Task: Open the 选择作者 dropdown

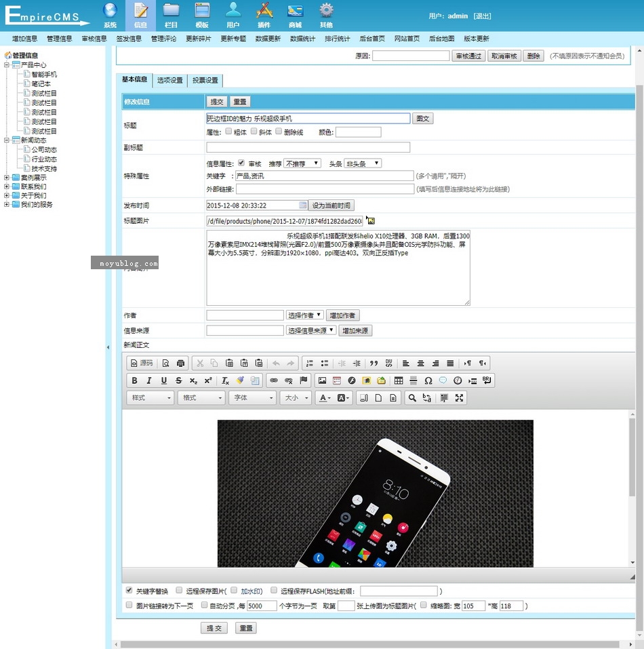Action: (304, 315)
